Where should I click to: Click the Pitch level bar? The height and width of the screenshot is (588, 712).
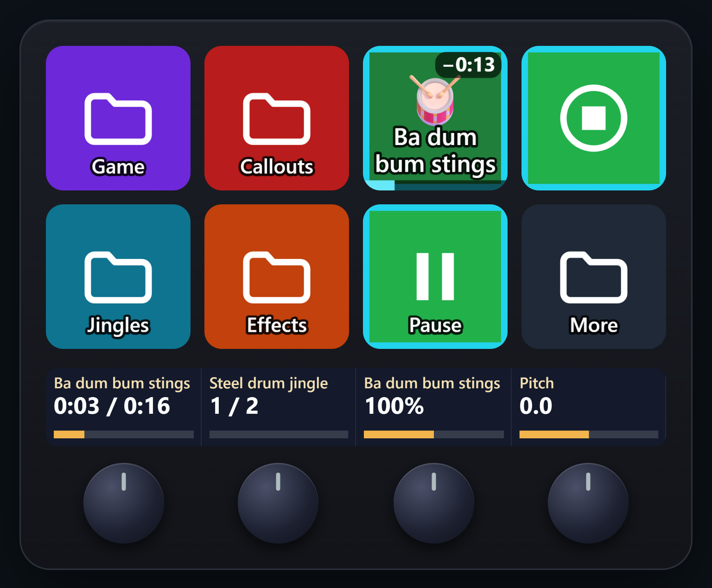[589, 435]
